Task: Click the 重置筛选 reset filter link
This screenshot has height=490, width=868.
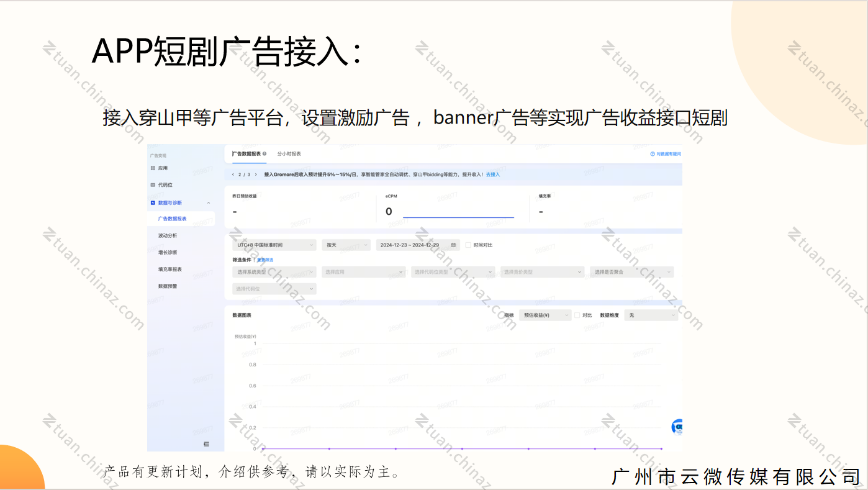Action: click(x=265, y=260)
